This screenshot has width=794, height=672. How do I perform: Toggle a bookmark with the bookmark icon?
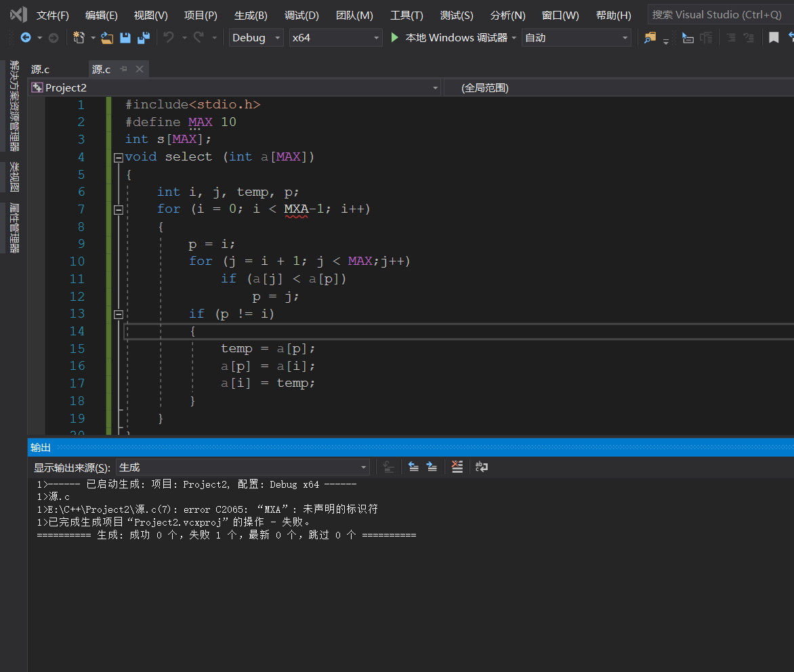point(773,37)
